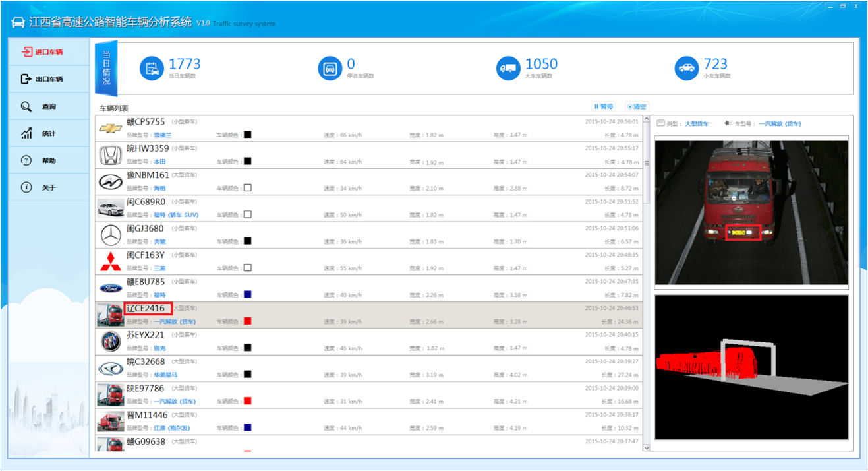Click the daily vehicle count icon for 1773
868x471 pixels.
(152, 68)
